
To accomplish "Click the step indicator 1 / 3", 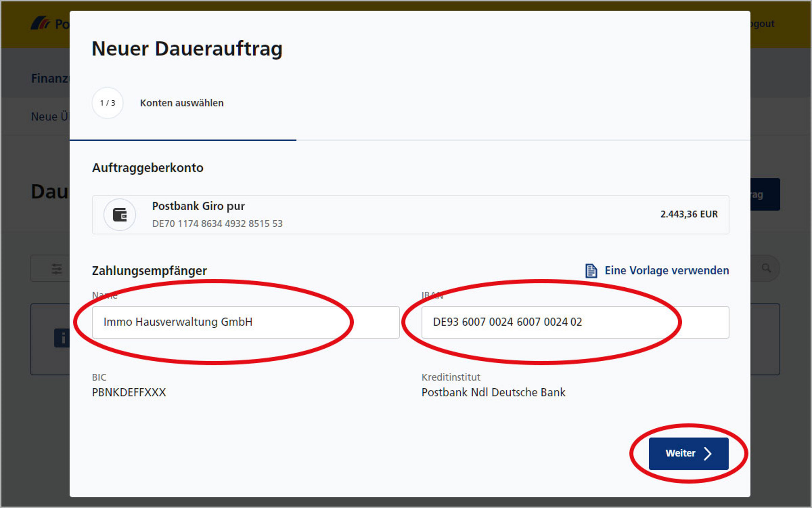I will click(x=108, y=103).
